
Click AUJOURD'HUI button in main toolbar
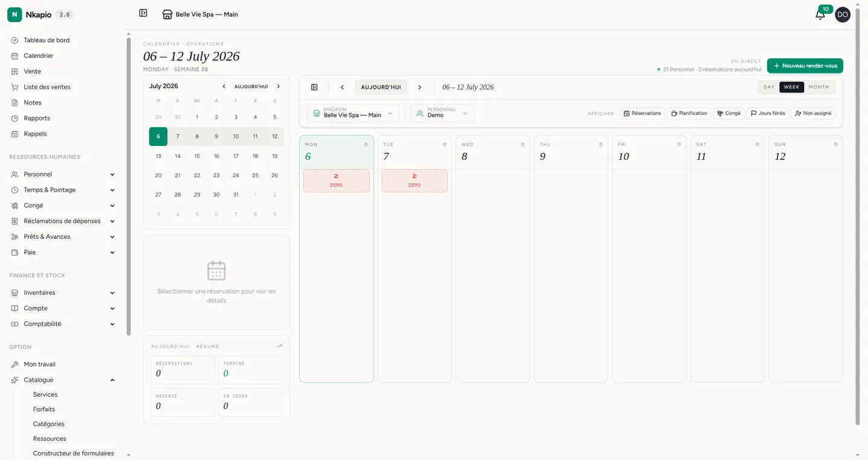381,87
